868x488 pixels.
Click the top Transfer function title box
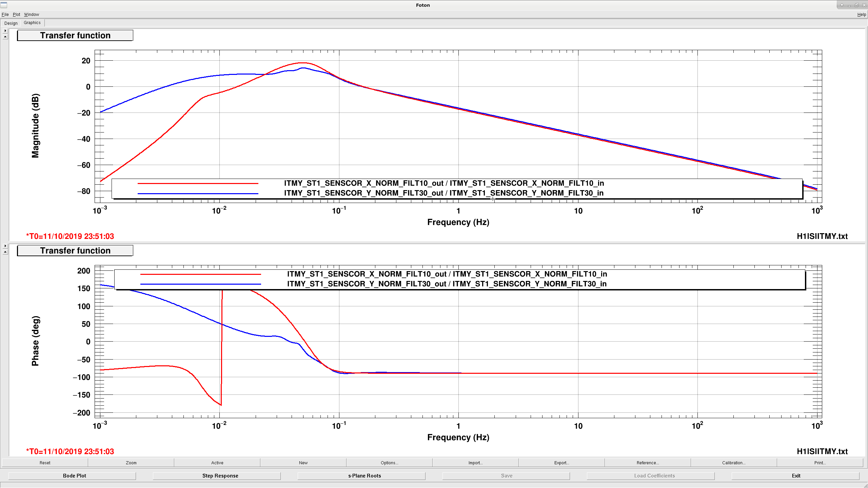[x=75, y=36]
